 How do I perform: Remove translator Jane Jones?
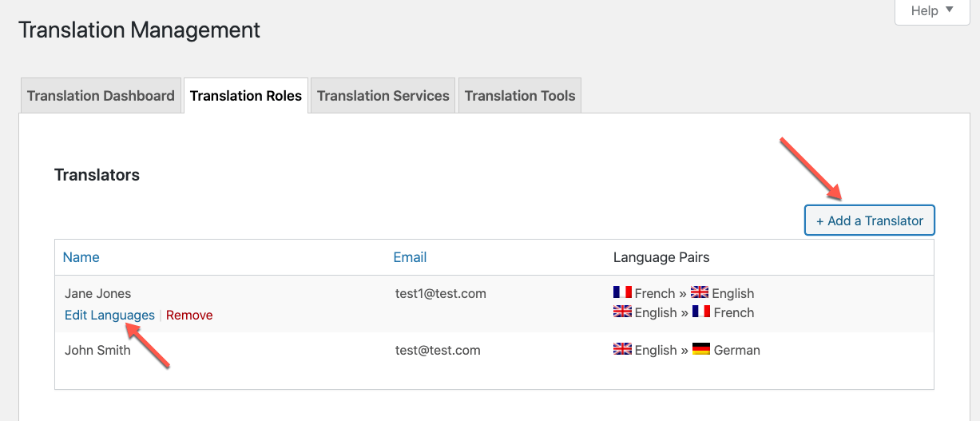point(189,315)
